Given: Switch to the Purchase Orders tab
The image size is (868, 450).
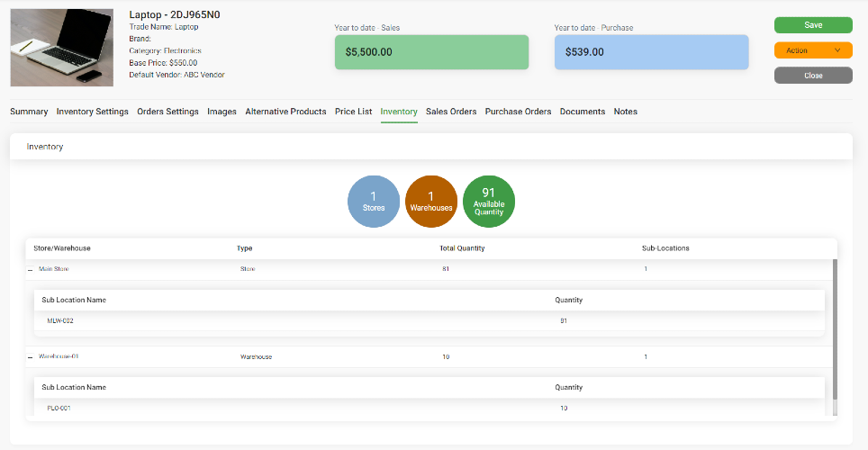Looking at the screenshot, I should point(518,112).
